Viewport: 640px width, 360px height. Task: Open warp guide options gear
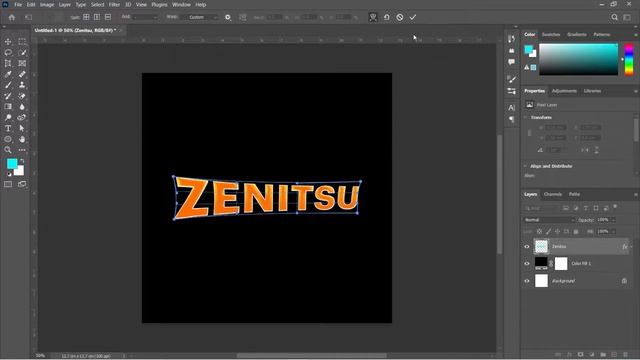click(x=228, y=17)
